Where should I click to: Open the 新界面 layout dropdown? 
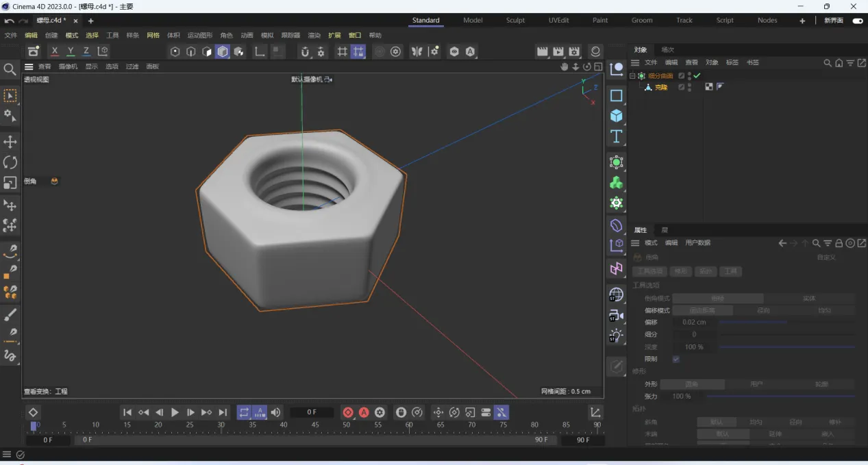[834, 21]
